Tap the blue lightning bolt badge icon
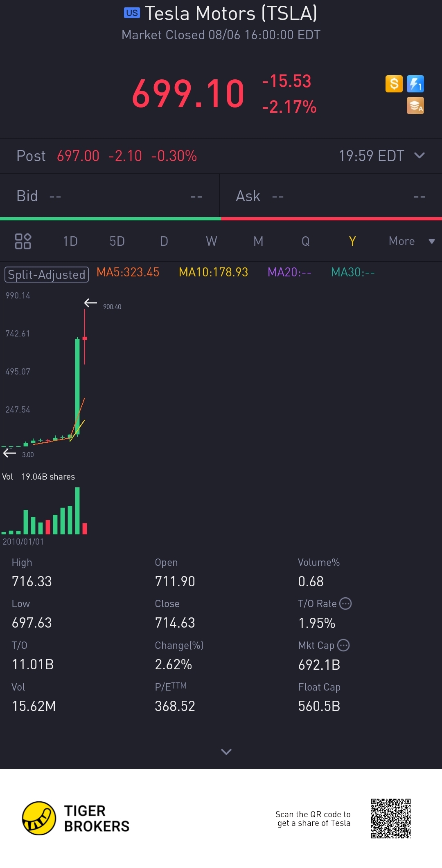This screenshot has height=868, width=442. [415, 84]
